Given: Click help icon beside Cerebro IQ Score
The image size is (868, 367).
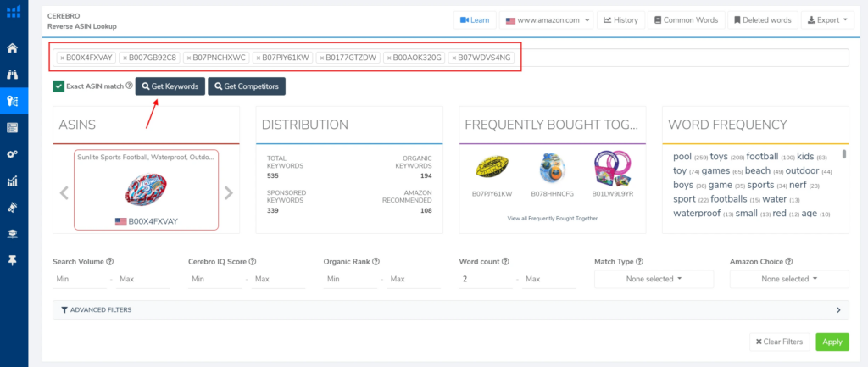Looking at the screenshot, I should click(x=253, y=261).
